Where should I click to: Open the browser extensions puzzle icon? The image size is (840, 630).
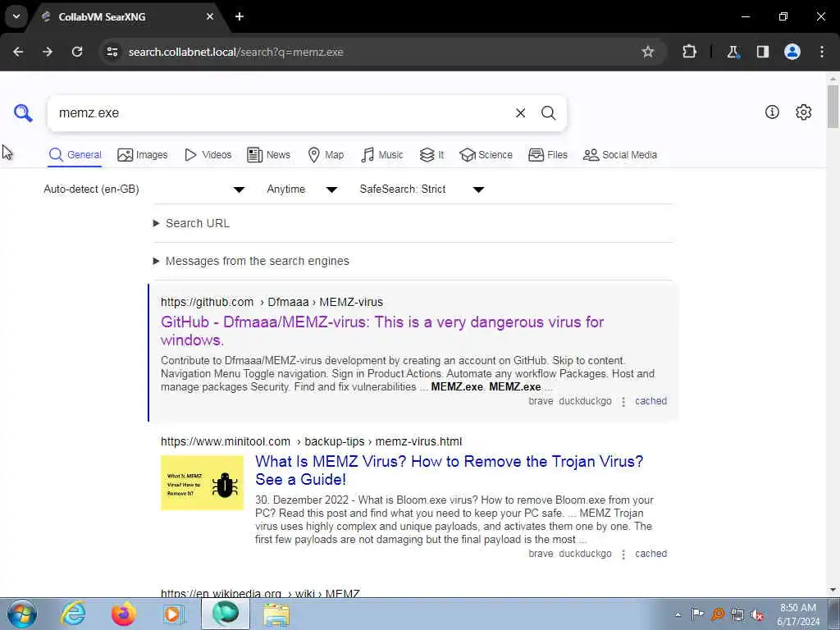click(689, 52)
